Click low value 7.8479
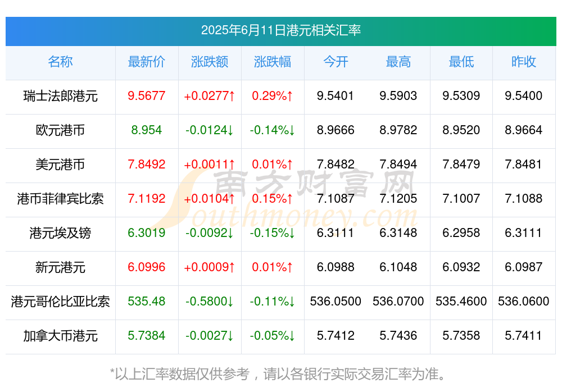 click(x=461, y=164)
